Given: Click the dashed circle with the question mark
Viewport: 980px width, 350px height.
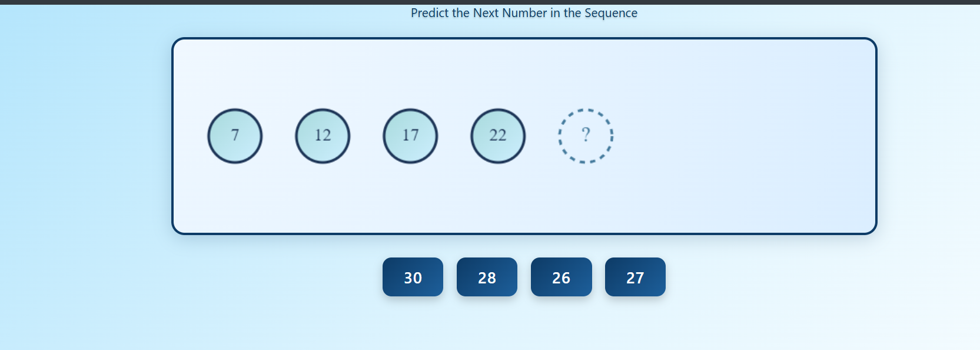Looking at the screenshot, I should click(x=586, y=136).
